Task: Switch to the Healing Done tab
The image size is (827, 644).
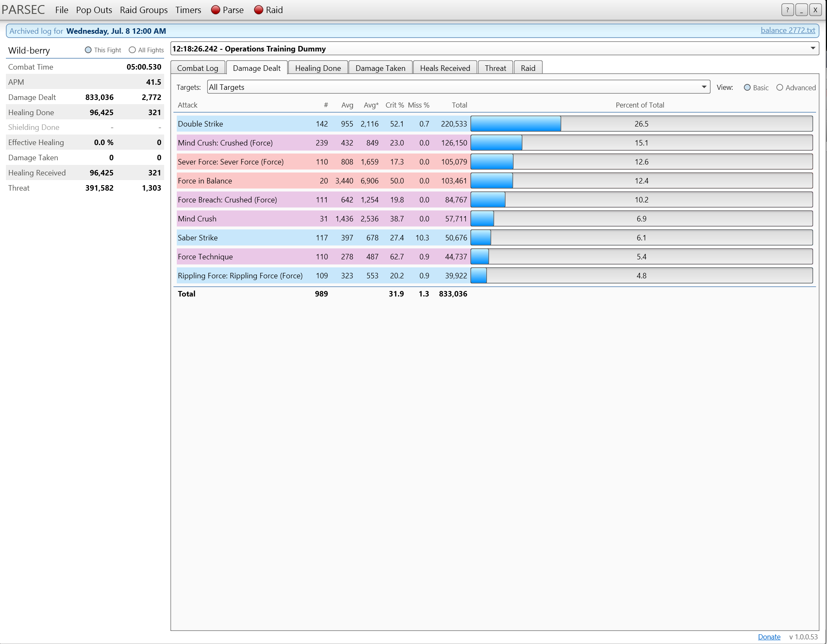Action: (x=318, y=68)
